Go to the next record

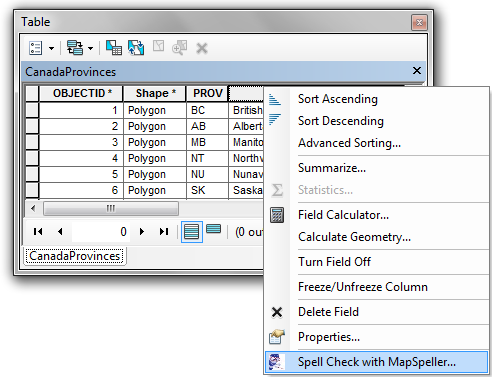tap(142, 232)
